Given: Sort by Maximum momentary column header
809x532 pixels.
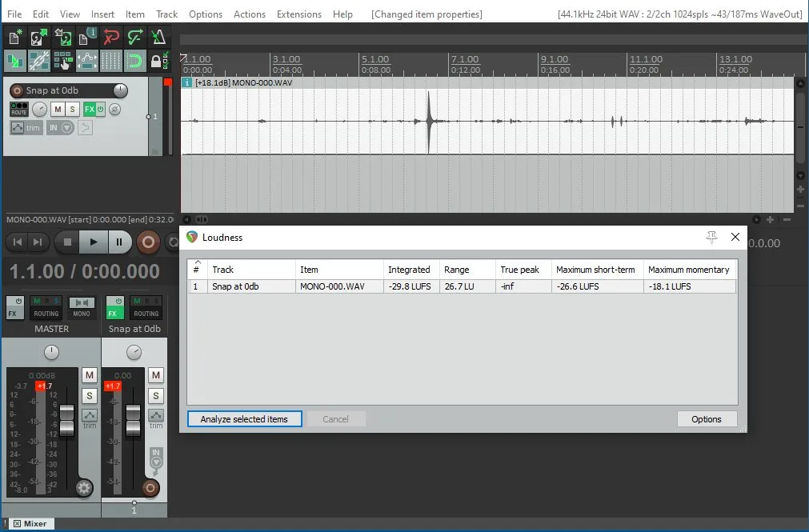Looking at the screenshot, I should 690,270.
